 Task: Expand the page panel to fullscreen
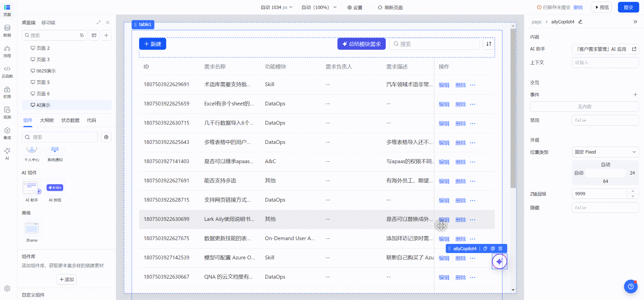point(99,22)
